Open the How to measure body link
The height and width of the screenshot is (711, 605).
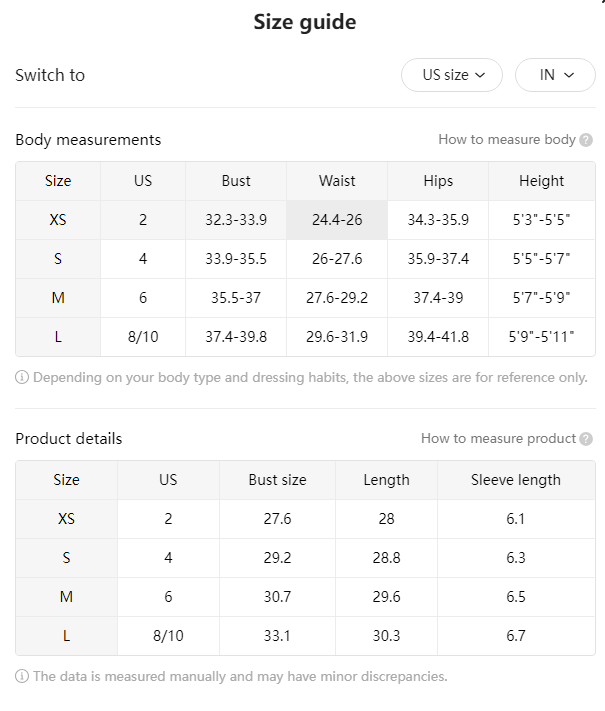point(507,140)
